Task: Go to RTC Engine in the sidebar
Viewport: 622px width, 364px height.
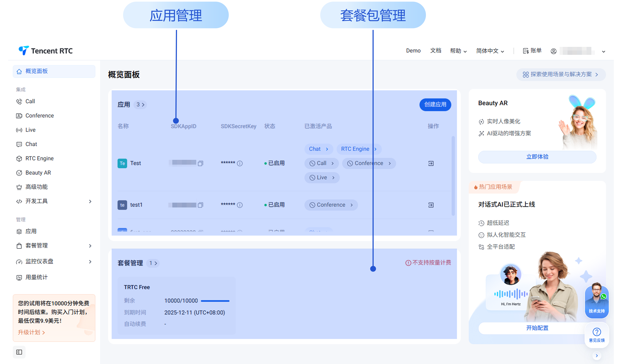Action: click(x=39, y=158)
